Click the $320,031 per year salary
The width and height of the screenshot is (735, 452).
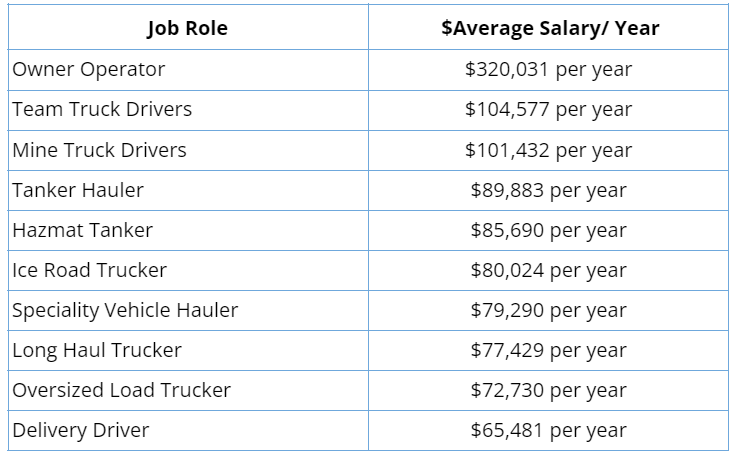pos(549,70)
